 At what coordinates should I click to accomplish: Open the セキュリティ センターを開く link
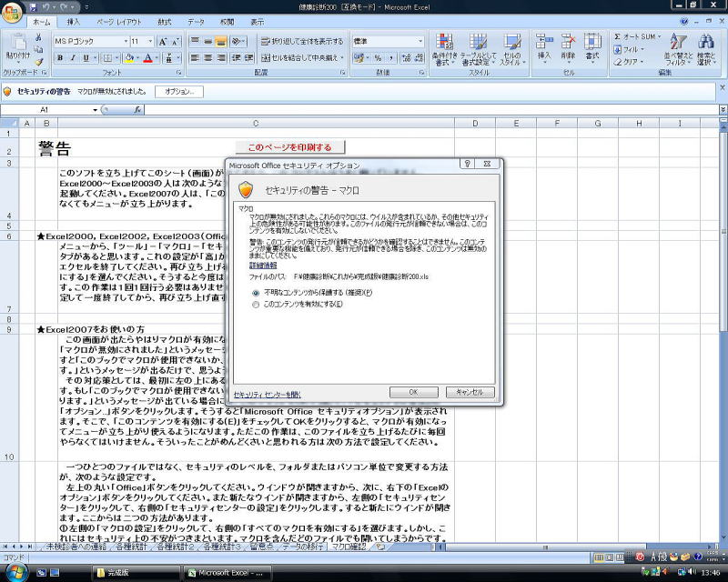tap(267, 395)
